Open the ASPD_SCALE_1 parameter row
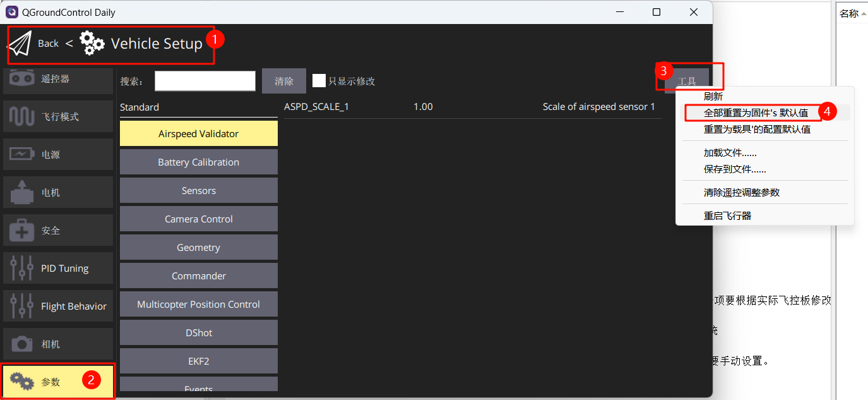Viewport: 868px width, 400px height. point(470,107)
